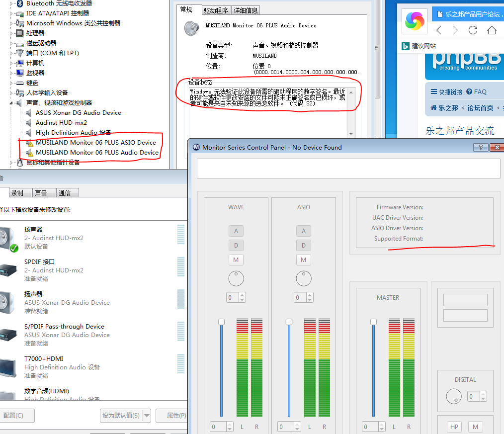Switch to the 驱动程序 tab
Screen dimensions: 504x434
pyautogui.click(x=216, y=10)
